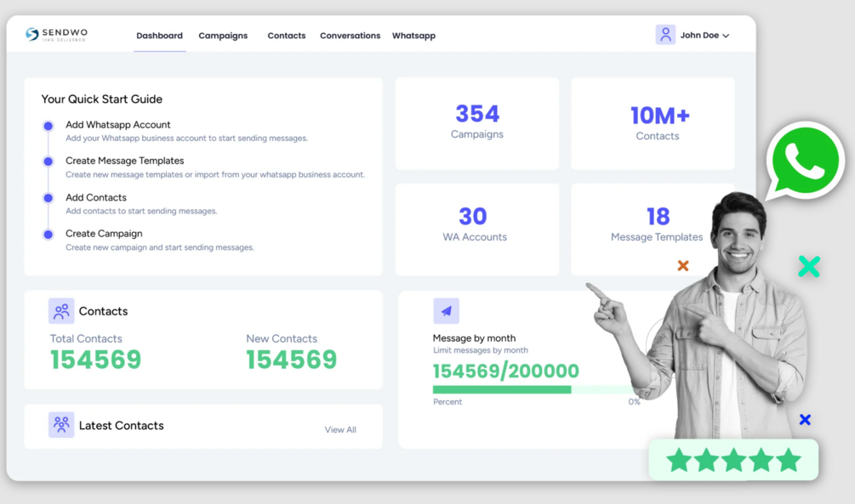Click View All latest contacts

point(340,430)
